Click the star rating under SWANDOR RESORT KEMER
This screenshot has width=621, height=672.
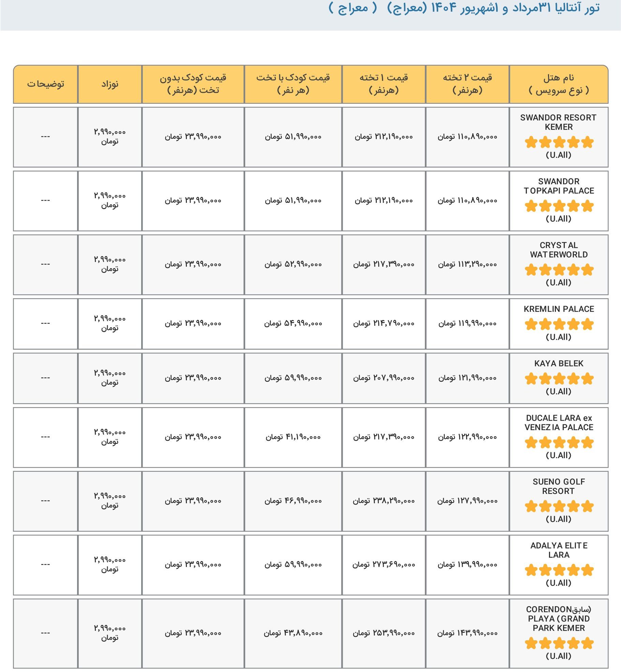click(x=559, y=142)
